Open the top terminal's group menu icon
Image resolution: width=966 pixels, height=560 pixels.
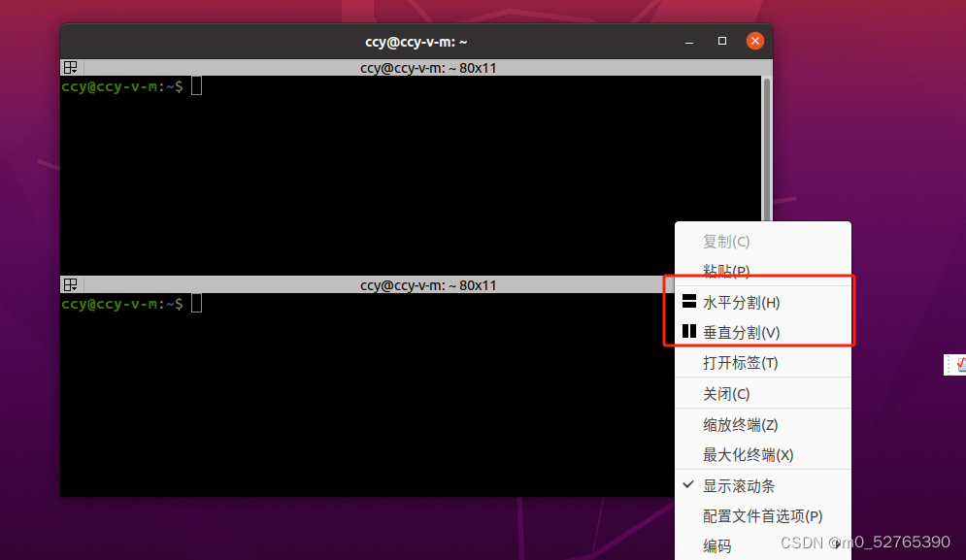pyautogui.click(x=71, y=68)
